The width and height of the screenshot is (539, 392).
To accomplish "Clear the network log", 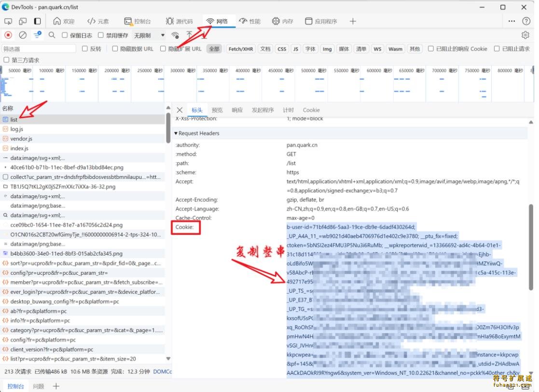I will pyautogui.click(x=23, y=35).
